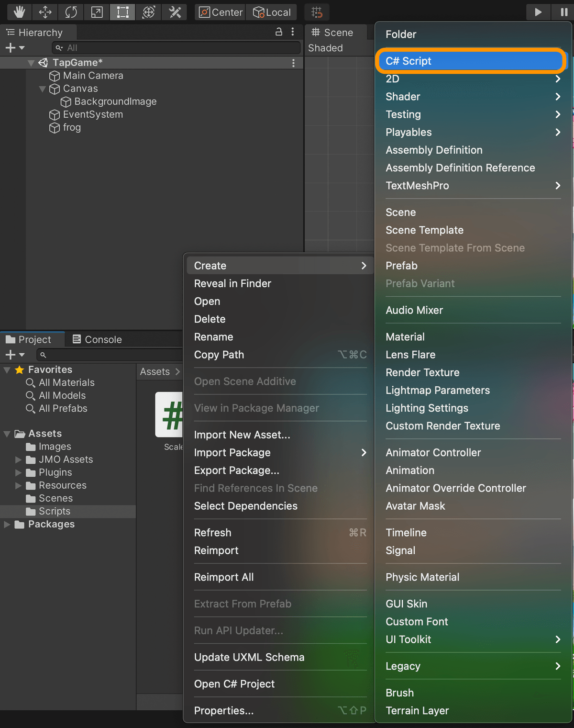Viewport: 574px width, 728px height.
Task: Switch to the Console tab
Action: click(x=97, y=339)
